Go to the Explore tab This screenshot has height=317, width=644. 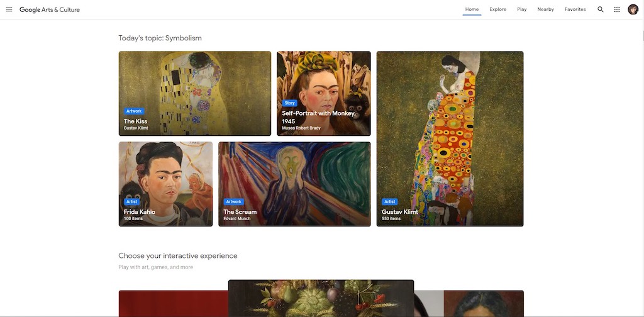click(x=497, y=9)
